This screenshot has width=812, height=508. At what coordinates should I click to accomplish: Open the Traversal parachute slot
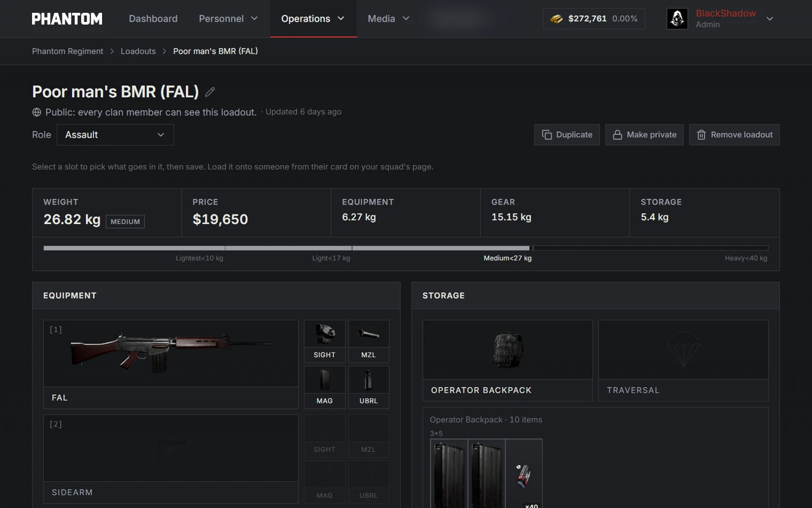click(683, 361)
